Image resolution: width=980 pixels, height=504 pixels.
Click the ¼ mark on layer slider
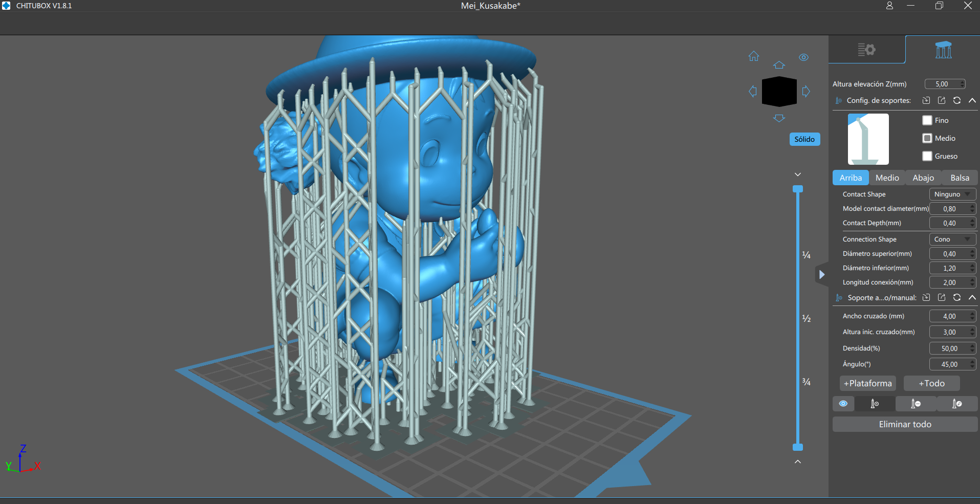click(806, 255)
